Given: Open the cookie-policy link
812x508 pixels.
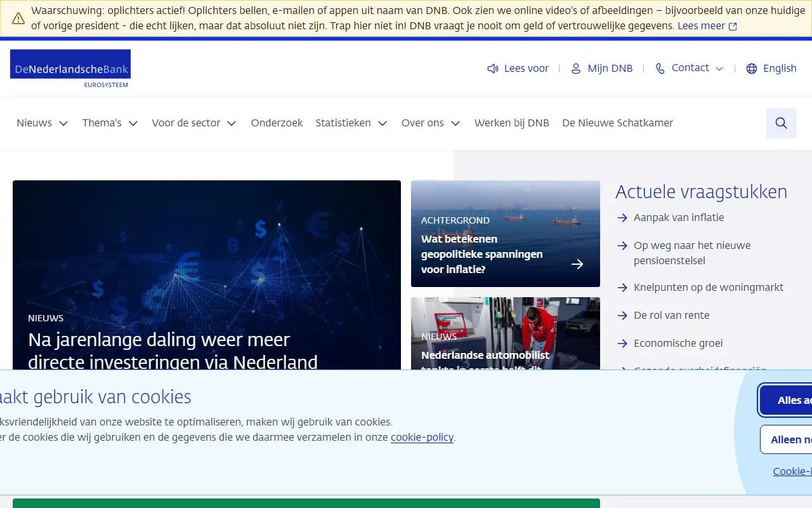Looking at the screenshot, I should click(422, 437).
